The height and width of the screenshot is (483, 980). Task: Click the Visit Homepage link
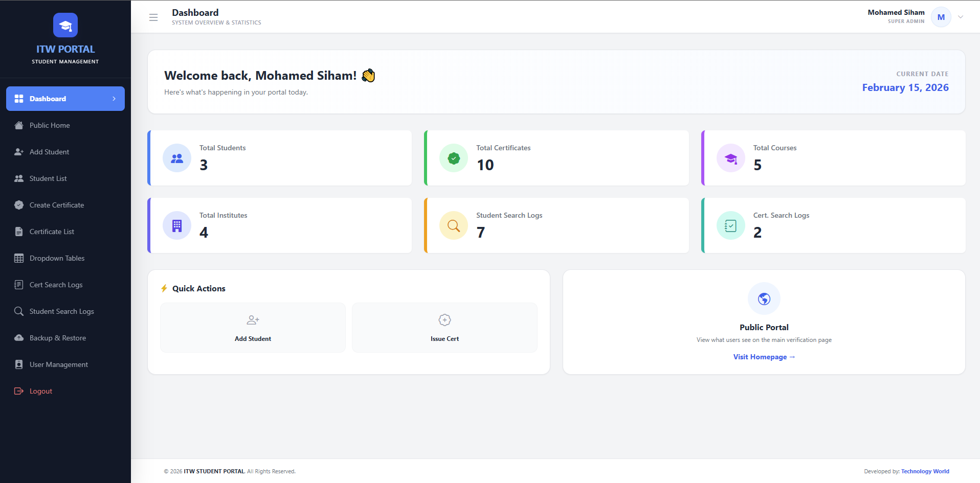click(764, 357)
